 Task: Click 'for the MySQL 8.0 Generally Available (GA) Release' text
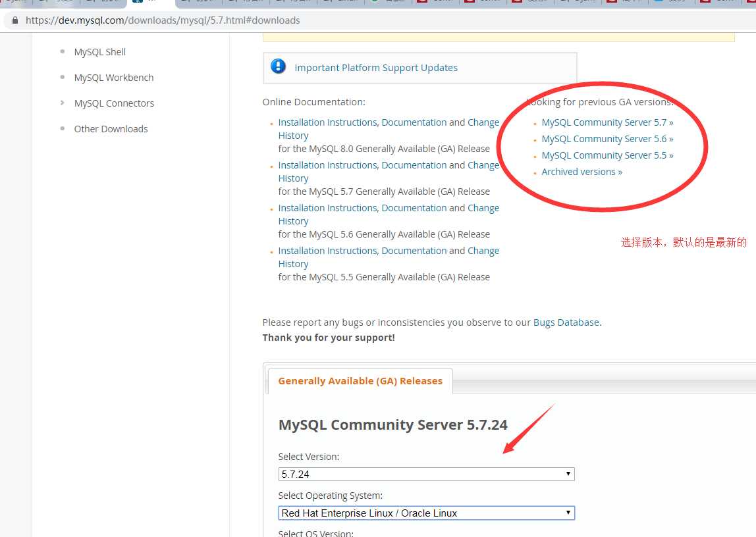[384, 149]
